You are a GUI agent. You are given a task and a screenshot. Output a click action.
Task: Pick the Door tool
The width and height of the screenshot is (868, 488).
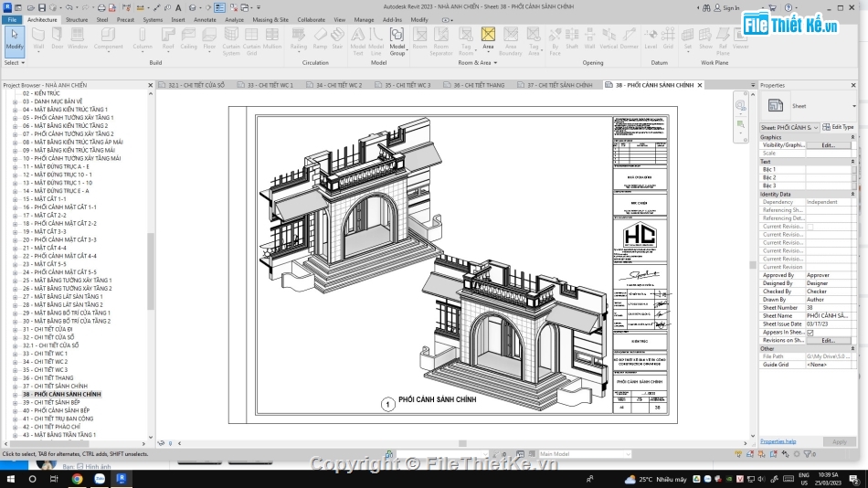tap(57, 38)
